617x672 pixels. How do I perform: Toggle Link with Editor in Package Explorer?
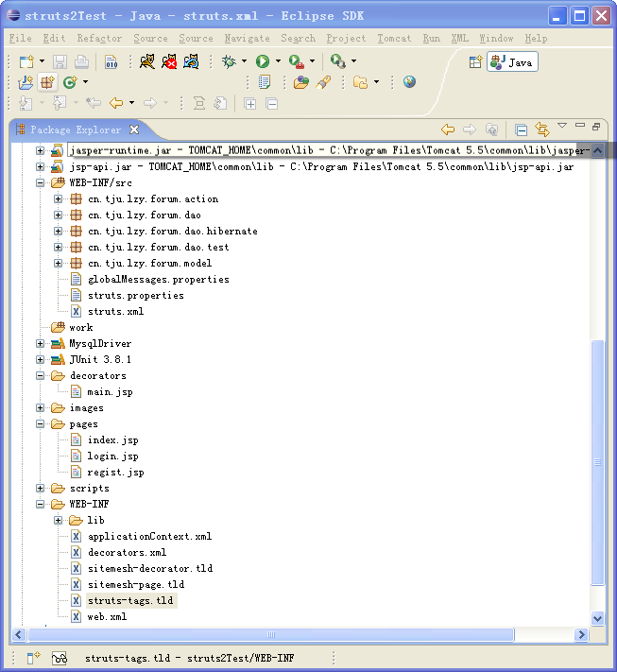pos(542,129)
